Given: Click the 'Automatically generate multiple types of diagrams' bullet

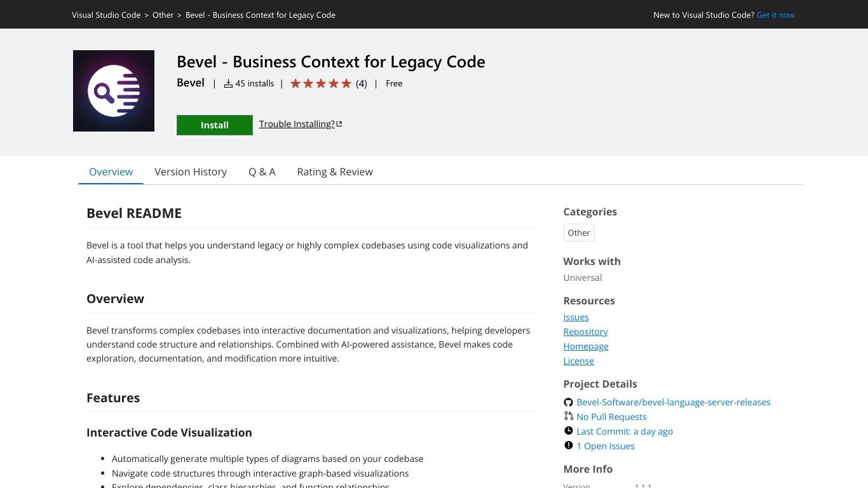Looking at the screenshot, I should pyautogui.click(x=268, y=459).
